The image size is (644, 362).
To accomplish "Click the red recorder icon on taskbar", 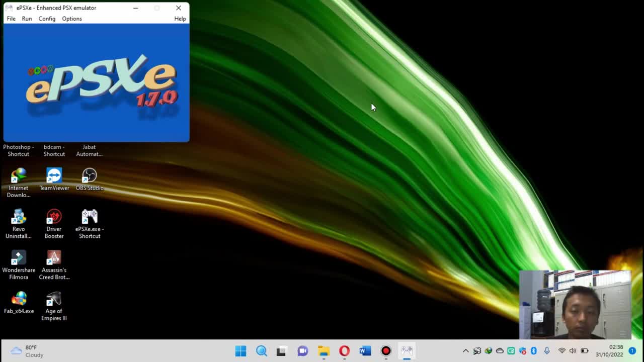I will [x=386, y=351].
